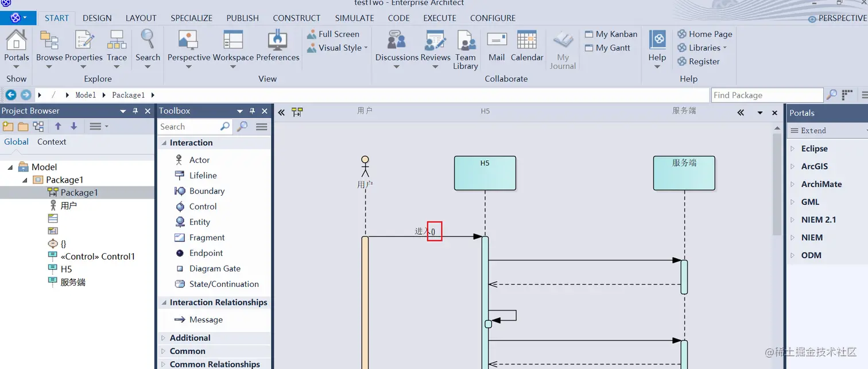Move item up with the up arrow
868x369 pixels.
58,126
